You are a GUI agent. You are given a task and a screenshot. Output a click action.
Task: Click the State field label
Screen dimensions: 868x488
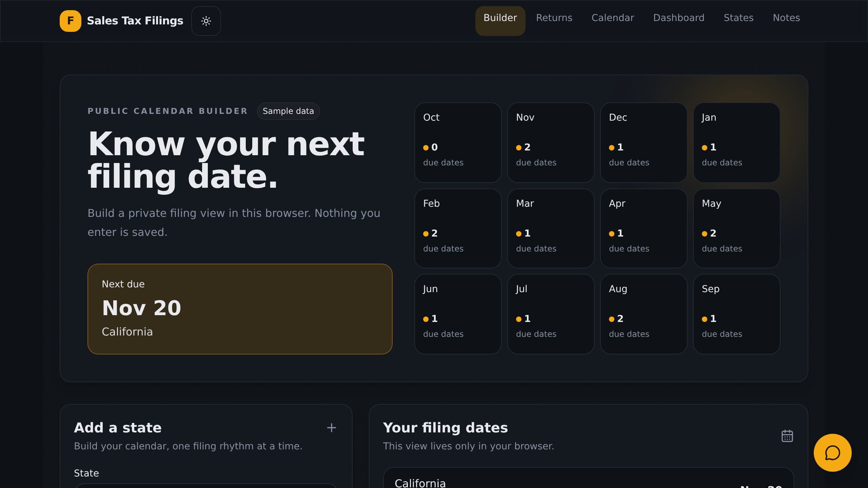pyautogui.click(x=86, y=473)
